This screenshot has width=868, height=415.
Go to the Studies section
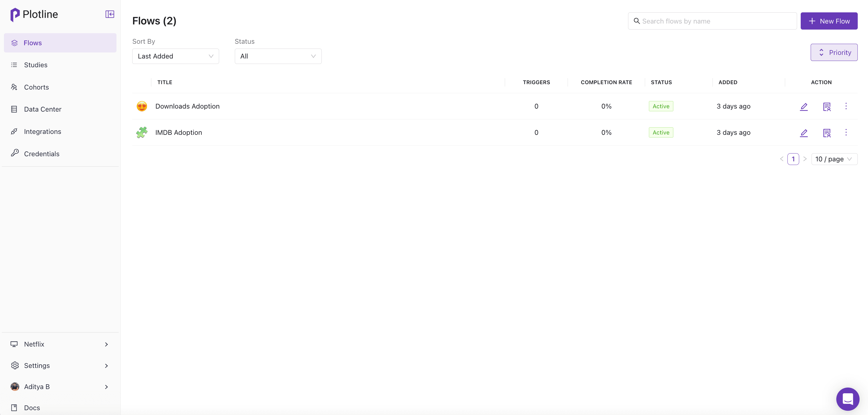(x=36, y=65)
